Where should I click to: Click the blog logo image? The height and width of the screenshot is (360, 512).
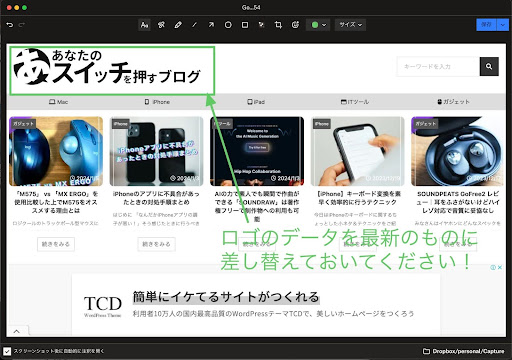(x=108, y=67)
